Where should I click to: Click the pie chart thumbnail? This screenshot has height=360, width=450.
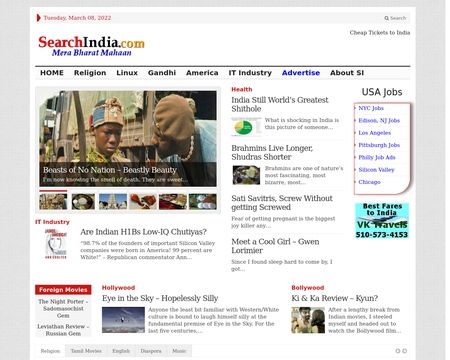click(x=246, y=127)
